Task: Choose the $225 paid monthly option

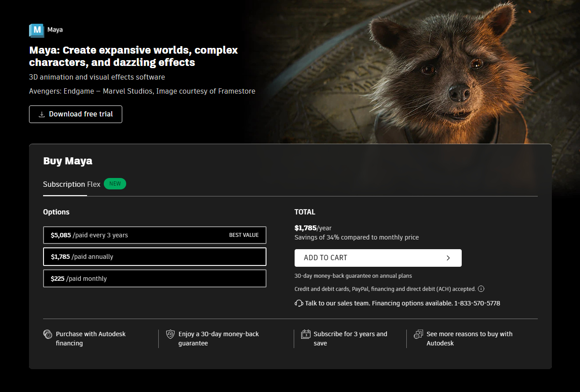Action: tap(154, 279)
